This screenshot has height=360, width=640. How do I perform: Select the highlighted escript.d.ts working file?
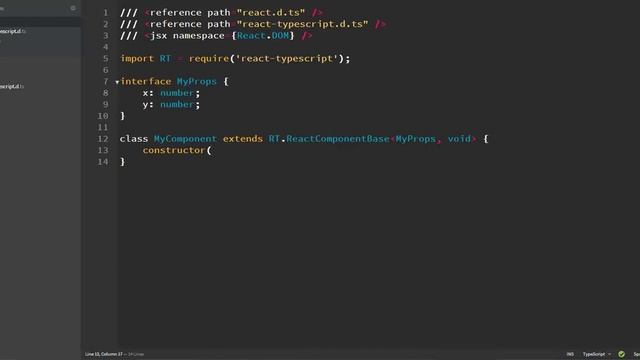[13, 31]
